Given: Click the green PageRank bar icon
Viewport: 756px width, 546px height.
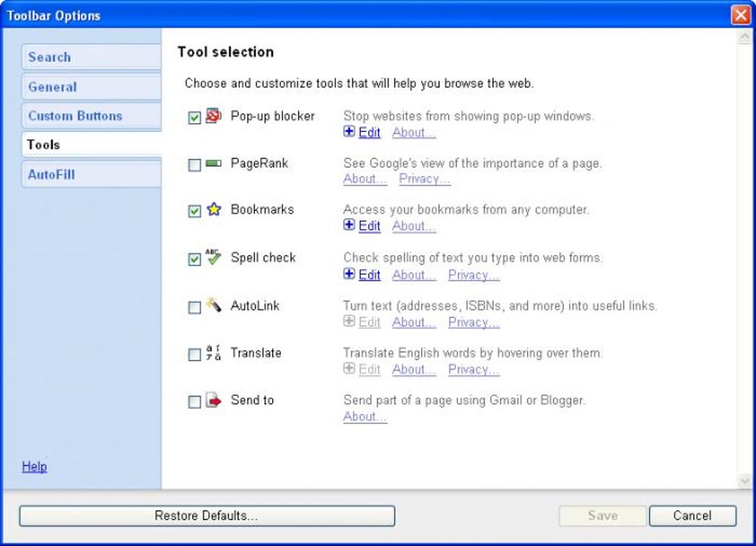Looking at the screenshot, I should pos(213,163).
